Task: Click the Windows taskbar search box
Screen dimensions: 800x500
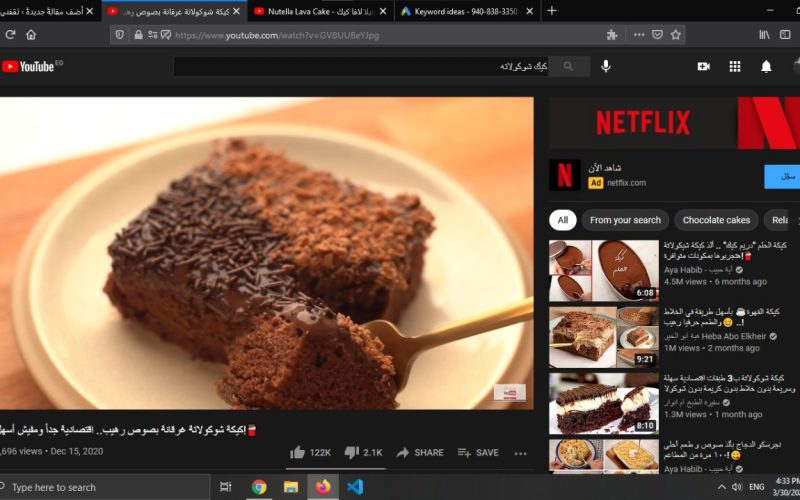Action: click(x=105, y=487)
